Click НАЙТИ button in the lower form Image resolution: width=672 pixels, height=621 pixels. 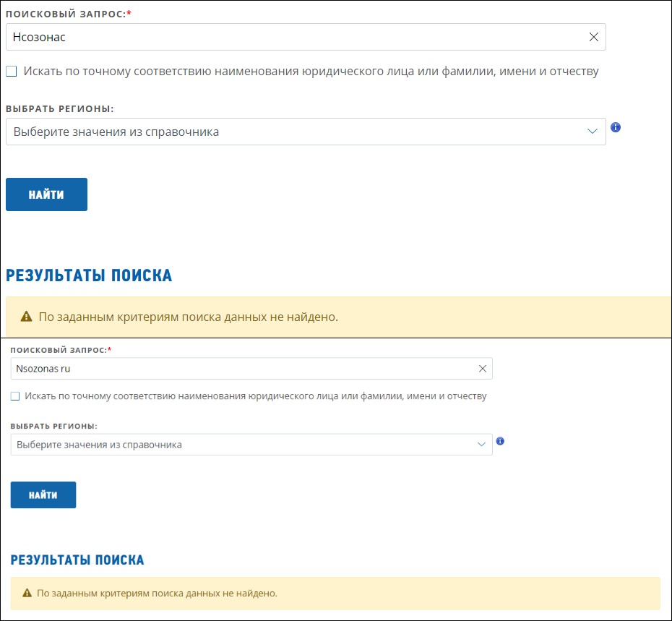tap(43, 495)
